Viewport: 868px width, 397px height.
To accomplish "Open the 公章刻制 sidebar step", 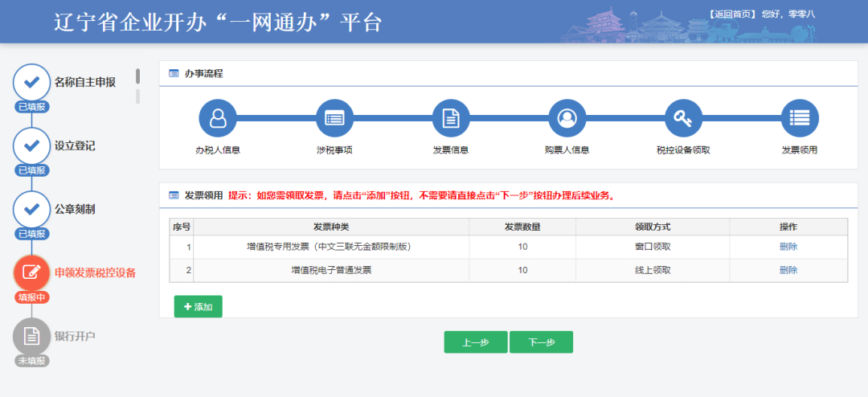I will [75, 209].
